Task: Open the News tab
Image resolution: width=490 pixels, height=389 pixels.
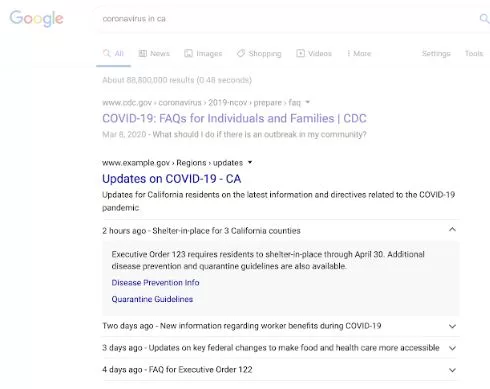Action: click(x=154, y=53)
